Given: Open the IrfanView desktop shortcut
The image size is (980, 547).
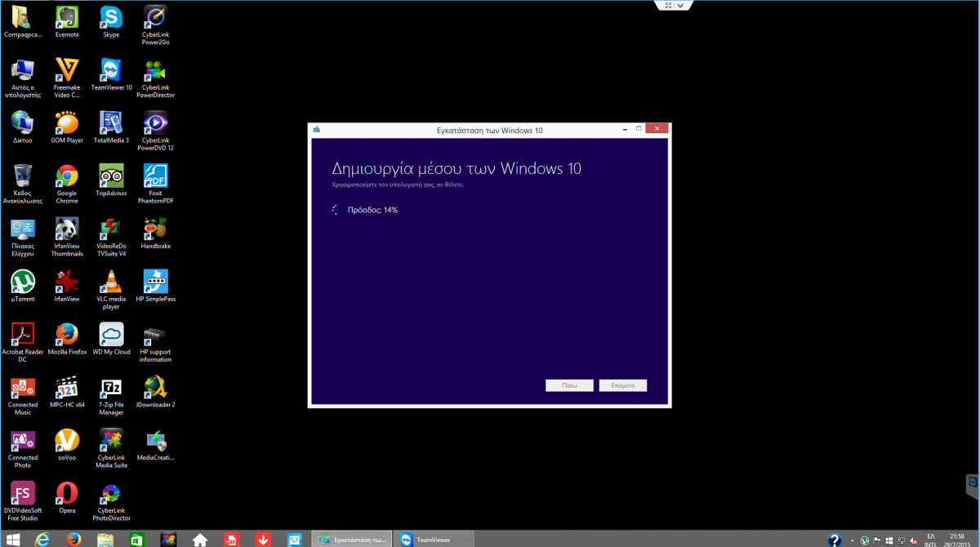Looking at the screenshot, I should (x=67, y=286).
